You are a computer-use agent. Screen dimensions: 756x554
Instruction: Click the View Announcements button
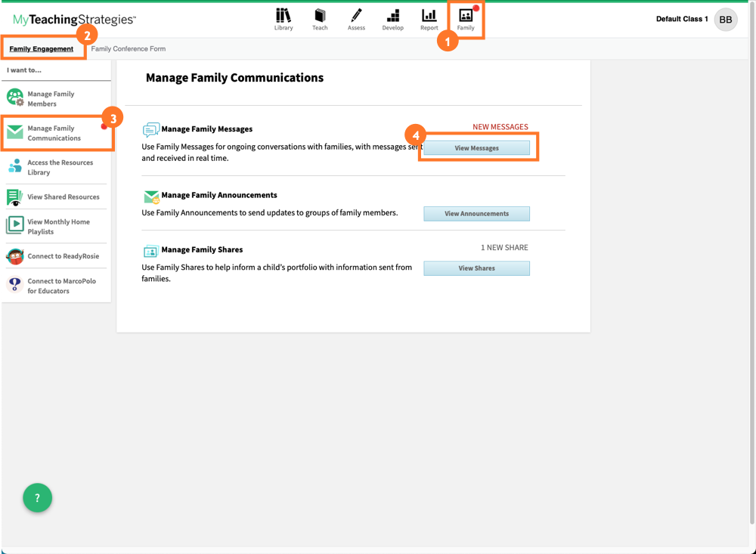pyautogui.click(x=476, y=213)
